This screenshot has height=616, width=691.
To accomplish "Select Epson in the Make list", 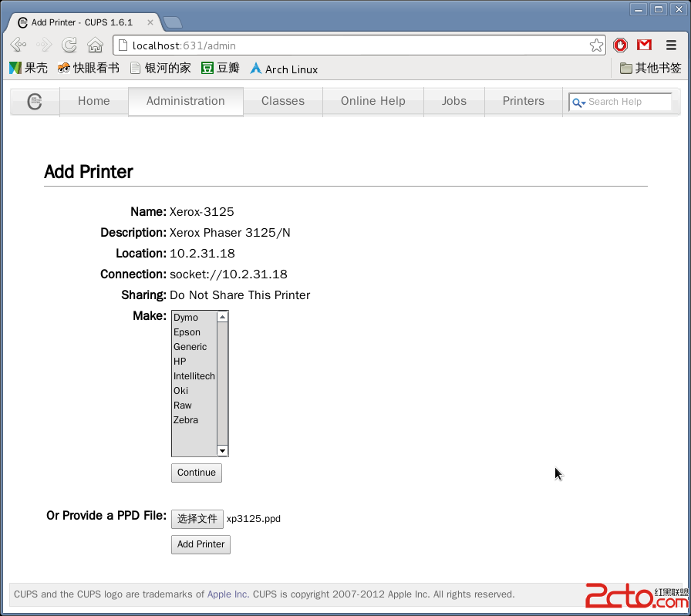I will coord(194,332).
